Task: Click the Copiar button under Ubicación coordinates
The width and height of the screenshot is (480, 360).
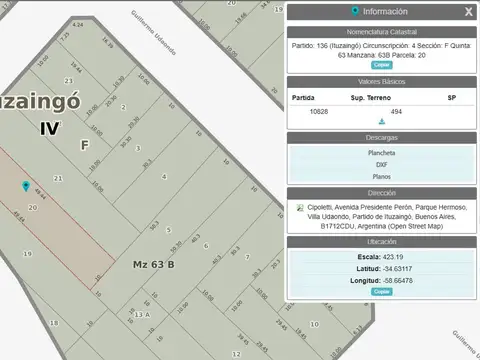Action: (x=382, y=292)
